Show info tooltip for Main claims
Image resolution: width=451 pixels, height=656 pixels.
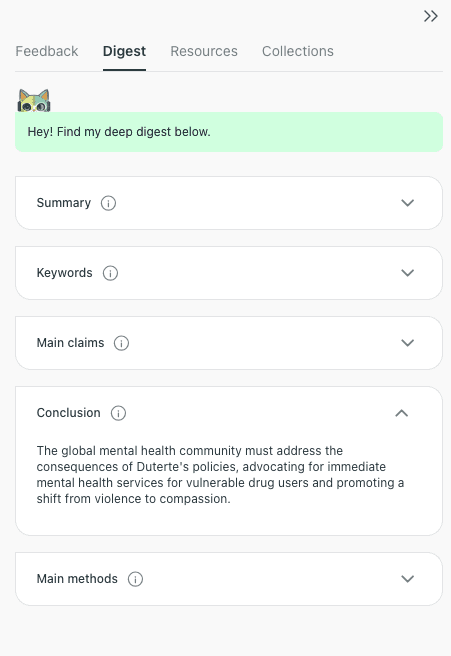(x=121, y=343)
